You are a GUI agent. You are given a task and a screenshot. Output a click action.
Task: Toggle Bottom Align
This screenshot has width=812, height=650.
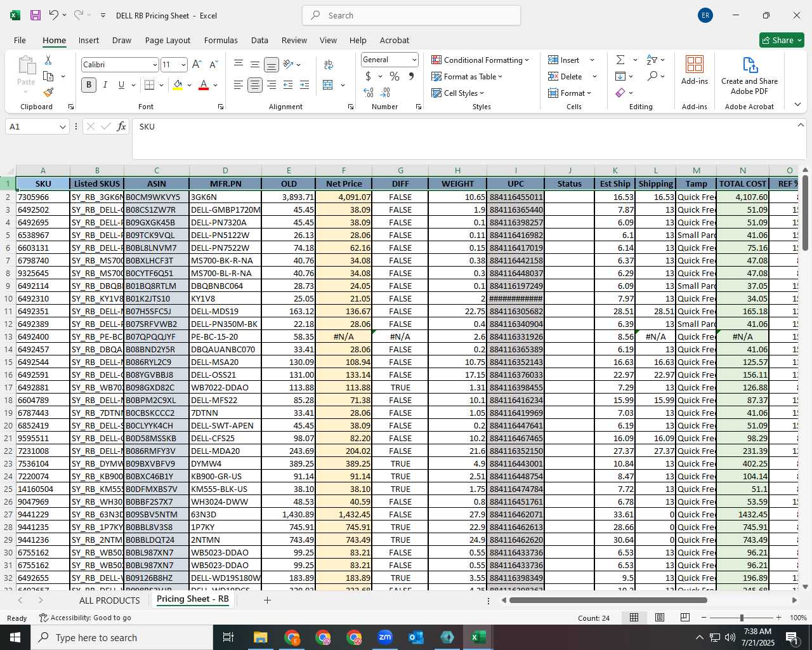coord(271,64)
